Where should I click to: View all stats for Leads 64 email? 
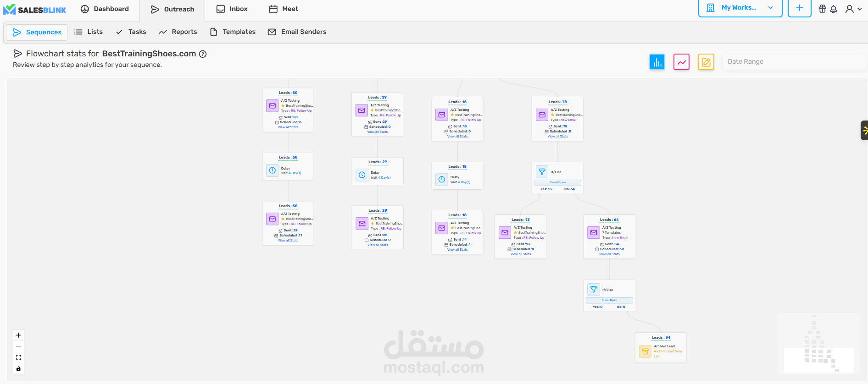coord(609,254)
